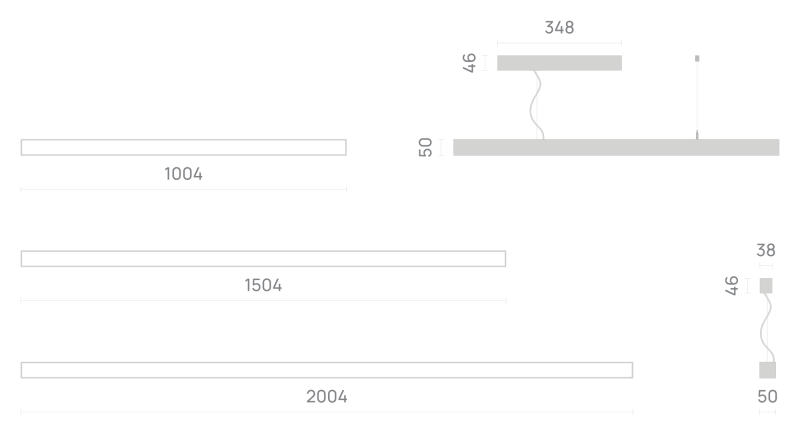Screen dimensions: 800x436
Task: Click the gray end-view luminaire square above 50
Action: tap(767, 370)
